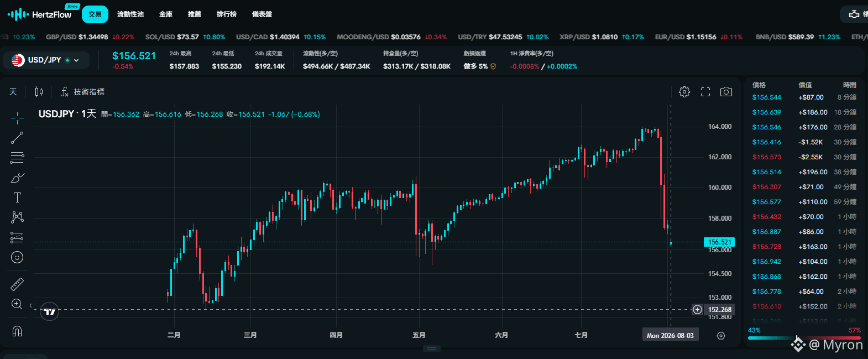Select USD/CAD in the ticker bar
The width and height of the screenshot is (868, 359).
pos(281,37)
